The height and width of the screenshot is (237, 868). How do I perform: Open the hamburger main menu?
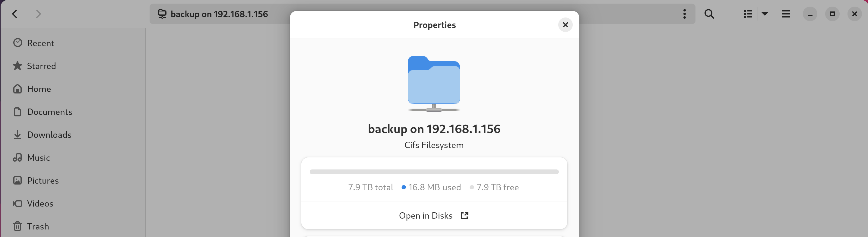[x=786, y=14]
